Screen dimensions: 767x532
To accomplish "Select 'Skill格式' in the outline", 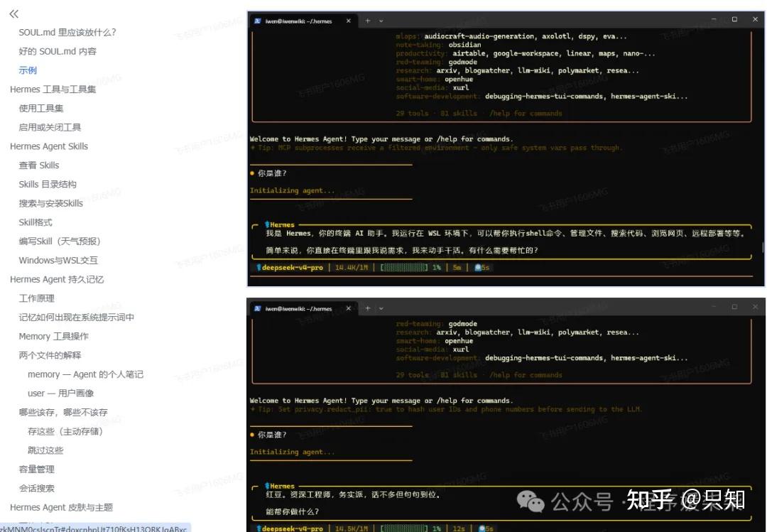I will tap(36, 223).
